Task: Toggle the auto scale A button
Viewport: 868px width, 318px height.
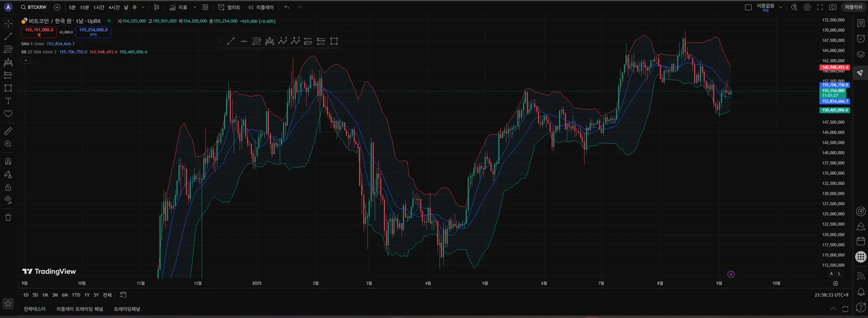Action: 831,274
